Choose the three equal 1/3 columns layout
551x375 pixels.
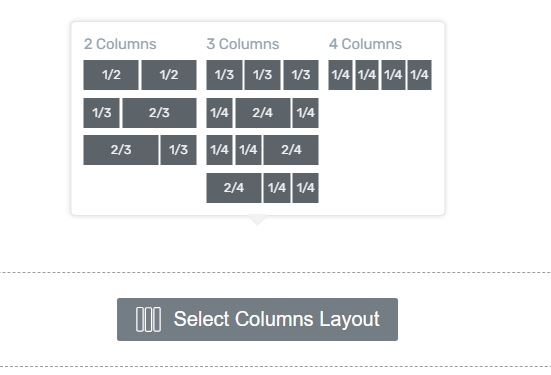pyautogui.click(x=262, y=75)
